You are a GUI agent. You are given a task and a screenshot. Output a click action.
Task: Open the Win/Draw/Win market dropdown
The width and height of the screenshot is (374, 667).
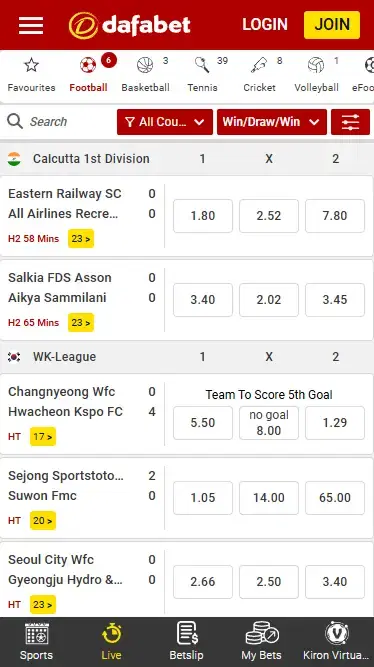272,122
